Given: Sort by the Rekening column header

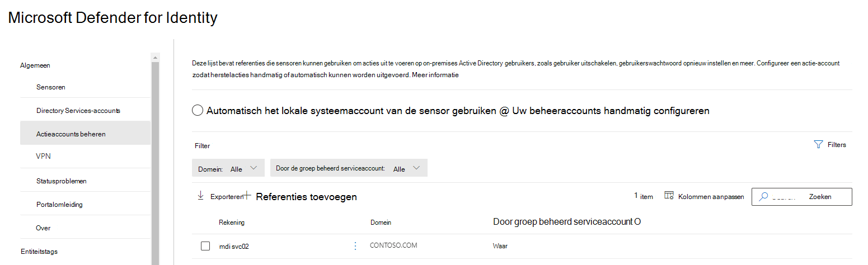Looking at the screenshot, I should pyautogui.click(x=232, y=223).
